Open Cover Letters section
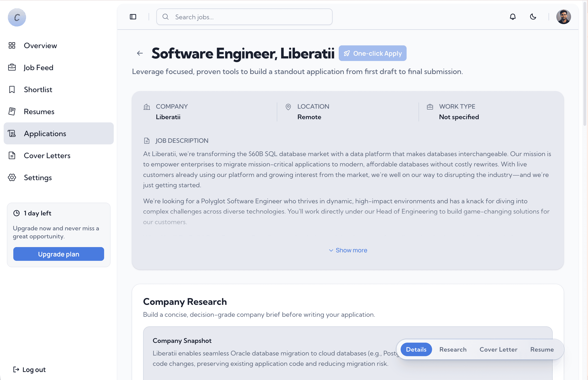588x380 pixels. tap(58, 155)
